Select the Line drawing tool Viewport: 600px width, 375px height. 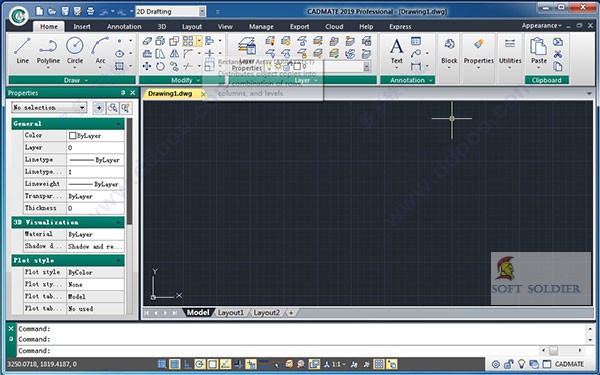22,50
